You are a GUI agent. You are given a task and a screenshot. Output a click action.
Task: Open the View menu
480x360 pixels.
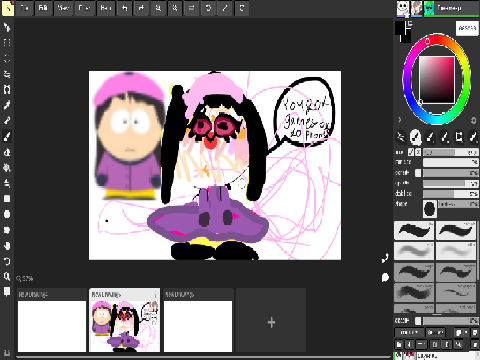point(63,8)
